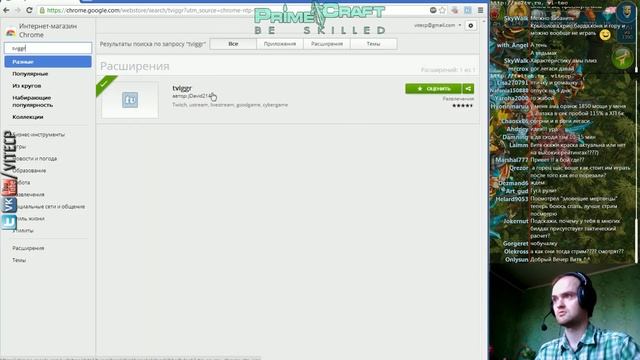
Task: Open the tviggr extension thumbnail
Action: tap(130, 100)
